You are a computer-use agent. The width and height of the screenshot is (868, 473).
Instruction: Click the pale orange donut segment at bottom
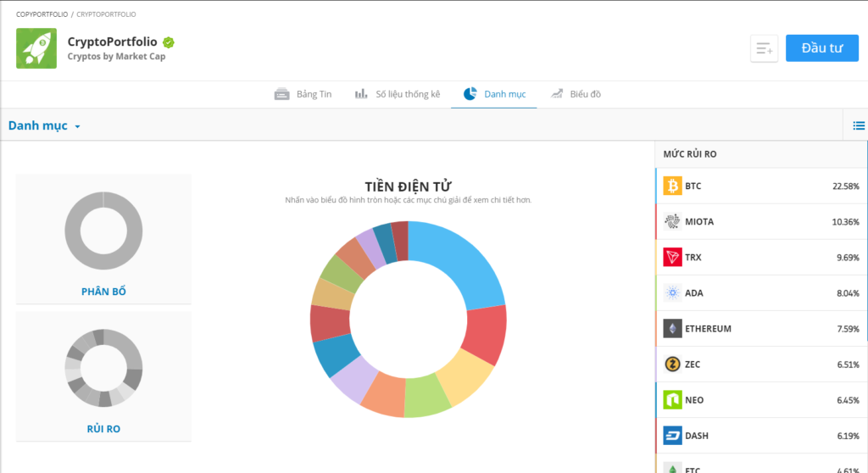[x=386, y=394]
